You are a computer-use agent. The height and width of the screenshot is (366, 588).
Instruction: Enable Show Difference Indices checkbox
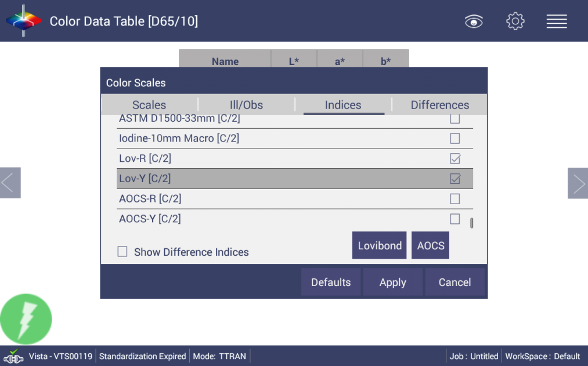click(122, 252)
